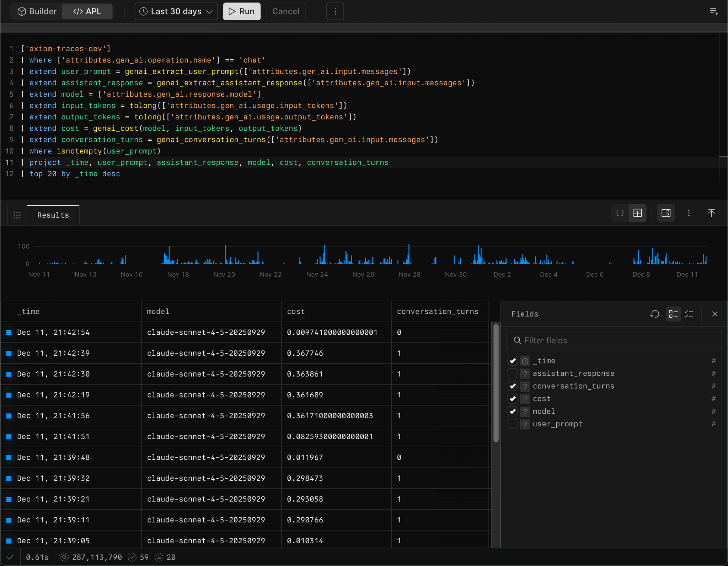
Task: Run the query
Action: pyautogui.click(x=241, y=11)
